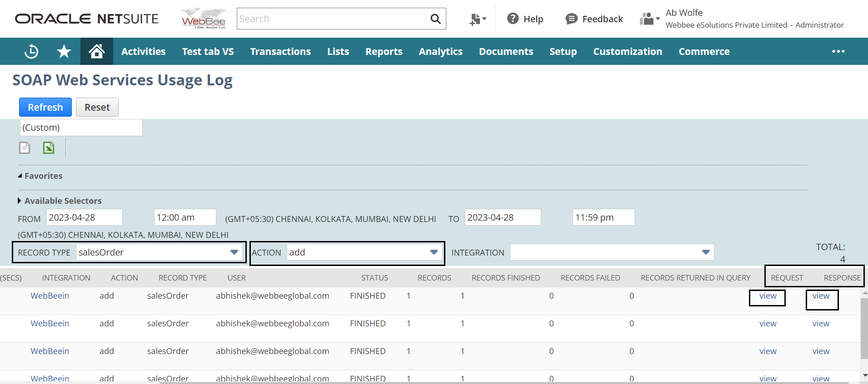Image resolution: width=868 pixels, height=384 pixels.
Task: Expand the Available Selectors section
Action: point(20,201)
